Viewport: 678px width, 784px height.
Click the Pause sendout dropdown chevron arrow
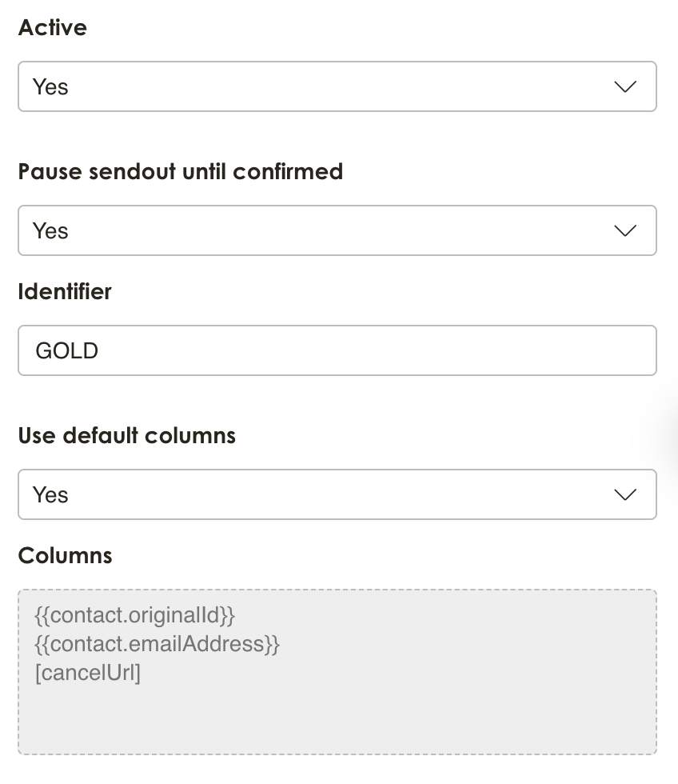coord(624,230)
